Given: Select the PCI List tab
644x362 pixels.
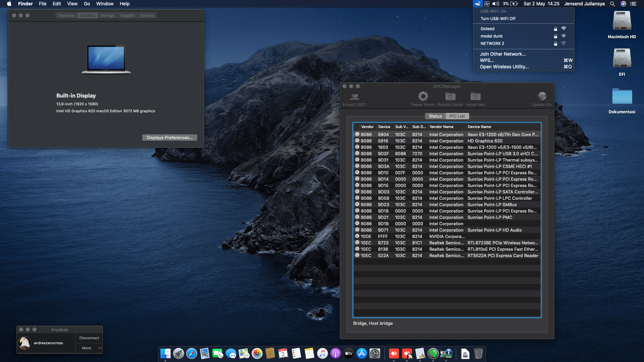Looking at the screenshot, I should (x=457, y=116).
